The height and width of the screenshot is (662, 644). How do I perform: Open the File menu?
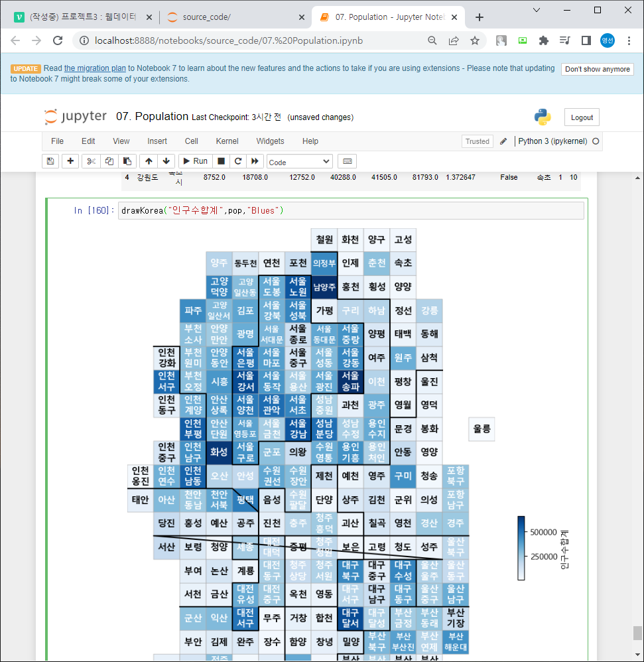(x=58, y=141)
